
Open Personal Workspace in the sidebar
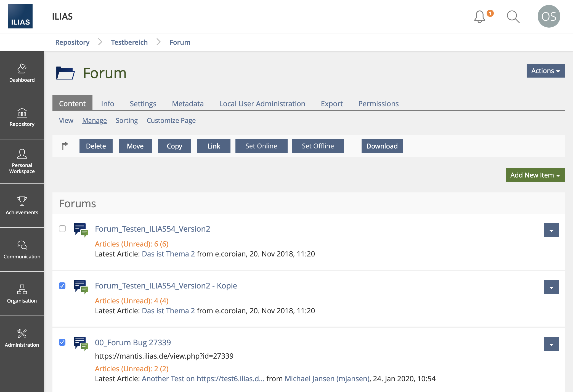point(22,161)
